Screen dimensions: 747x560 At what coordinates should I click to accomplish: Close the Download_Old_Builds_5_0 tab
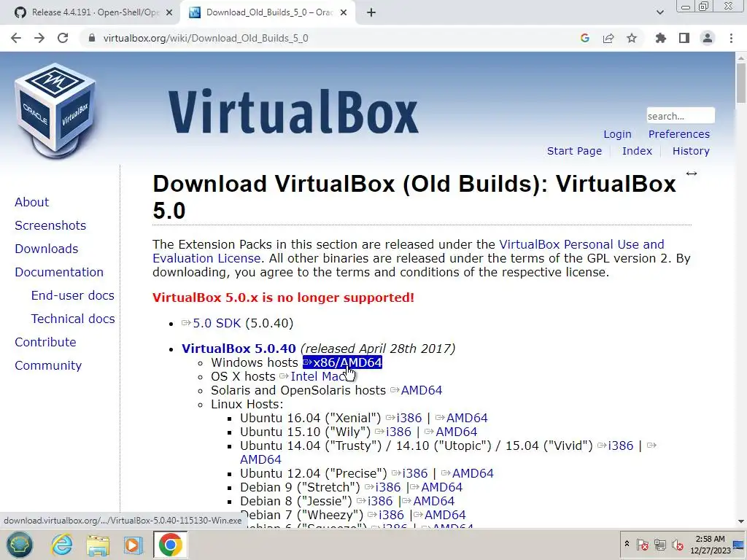pos(344,13)
